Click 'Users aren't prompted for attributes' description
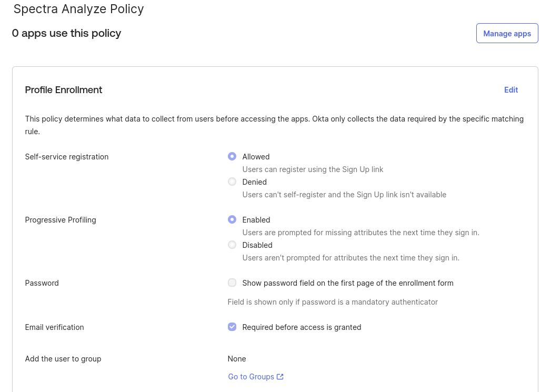 tap(351, 258)
